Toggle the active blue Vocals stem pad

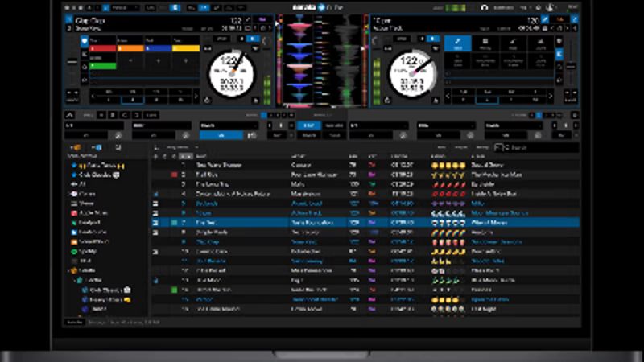457,43
